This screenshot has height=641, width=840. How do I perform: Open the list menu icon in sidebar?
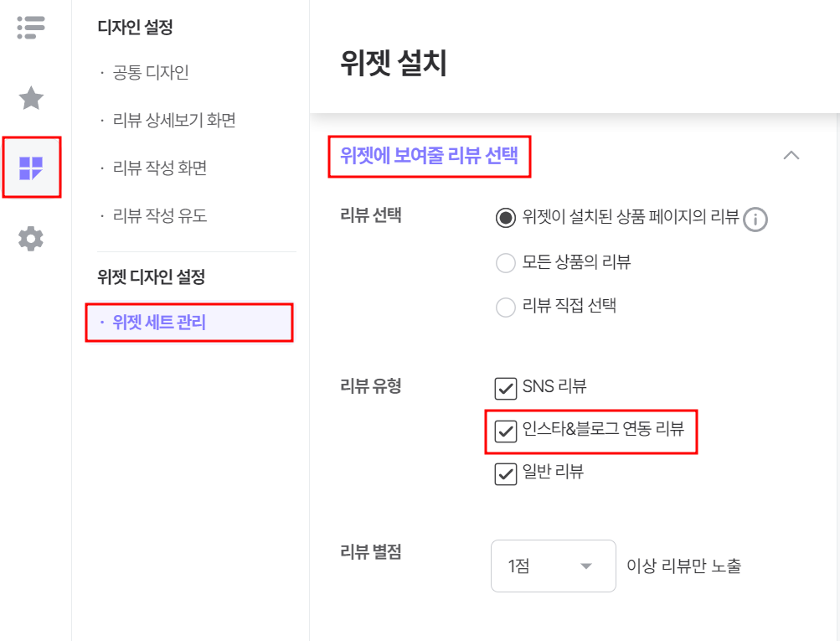click(30, 28)
